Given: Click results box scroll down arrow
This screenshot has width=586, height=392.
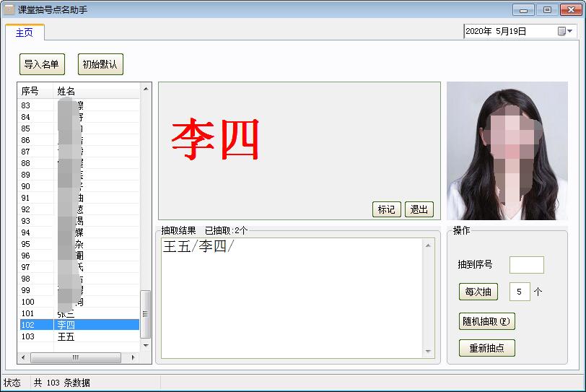Looking at the screenshot, I should click(x=428, y=352).
